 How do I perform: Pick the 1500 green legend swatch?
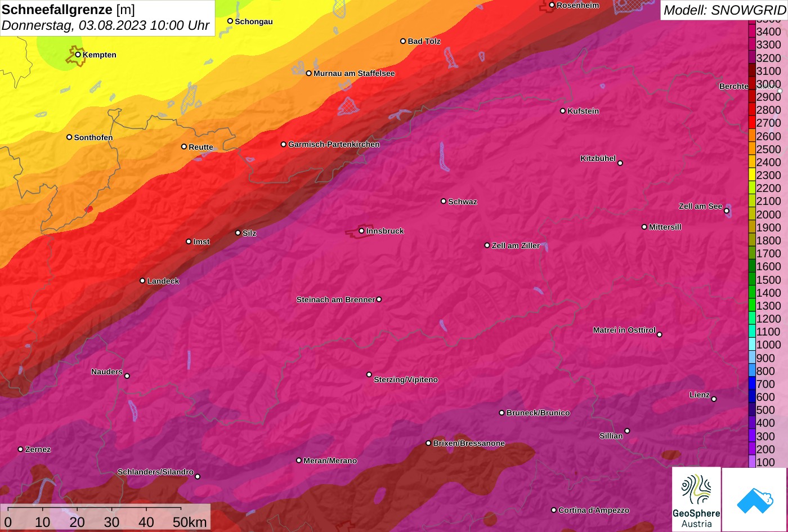click(752, 279)
